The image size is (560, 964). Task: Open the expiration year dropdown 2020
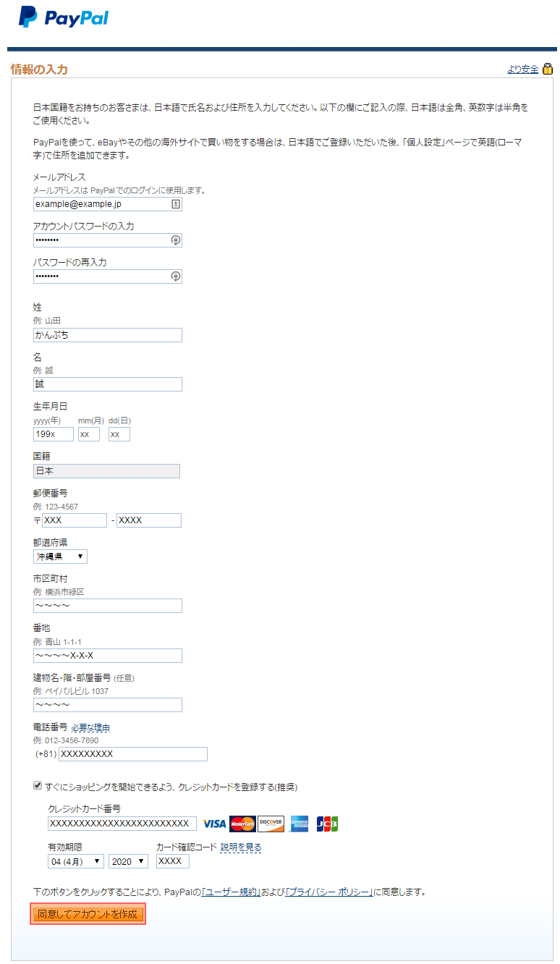(128, 861)
